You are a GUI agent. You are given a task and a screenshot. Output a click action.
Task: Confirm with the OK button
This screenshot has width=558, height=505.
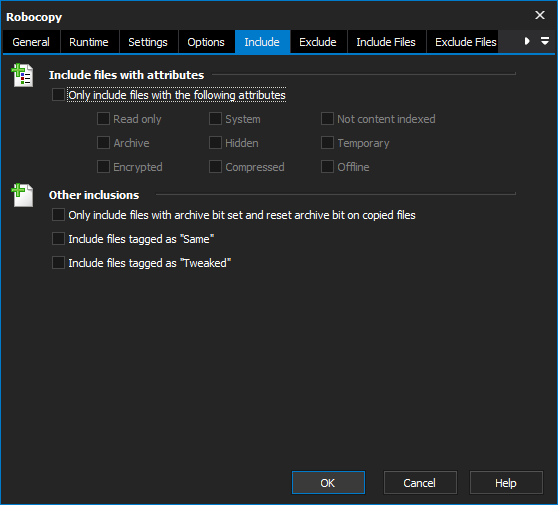click(x=328, y=483)
